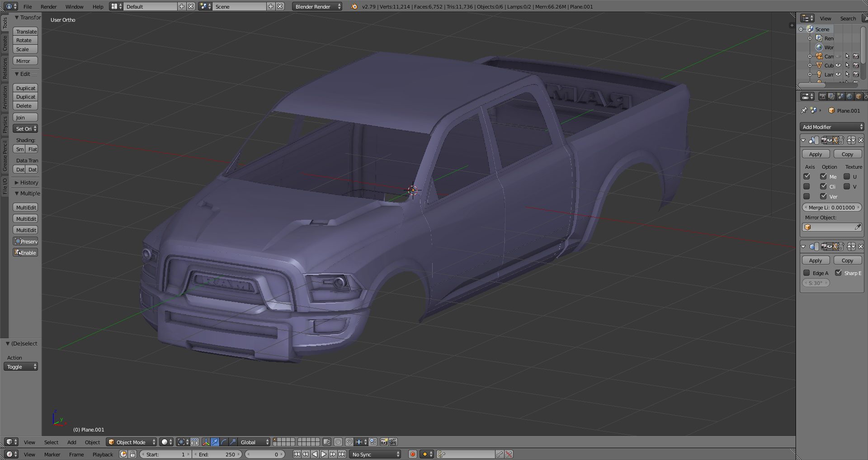Open the Scene properties tab icon
868x460 pixels.
(x=840, y=96)
